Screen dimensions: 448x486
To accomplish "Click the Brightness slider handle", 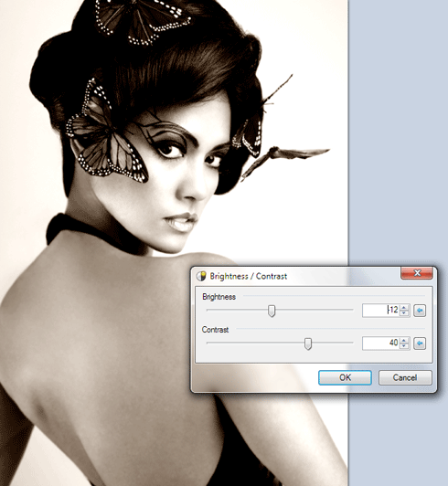I will coord(272,311).
